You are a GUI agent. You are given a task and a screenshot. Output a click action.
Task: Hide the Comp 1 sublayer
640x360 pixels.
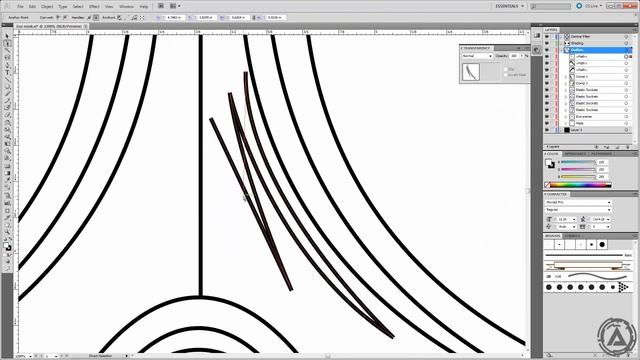(547, 76)
